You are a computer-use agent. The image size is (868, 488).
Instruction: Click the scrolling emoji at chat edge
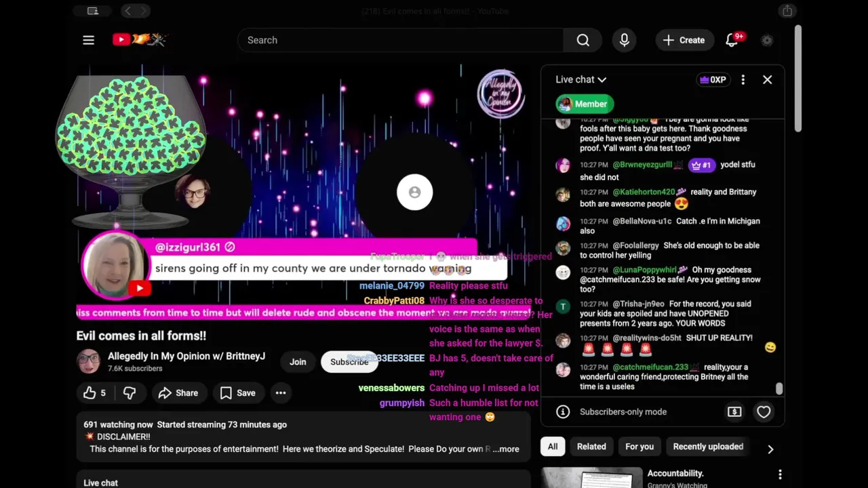(x=770, y=347)
